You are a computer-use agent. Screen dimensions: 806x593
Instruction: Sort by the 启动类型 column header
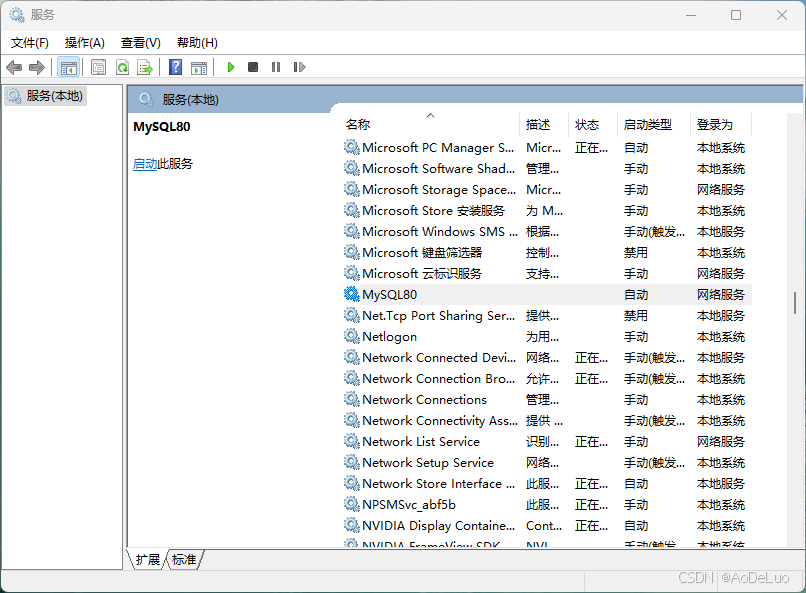point(653,124)
